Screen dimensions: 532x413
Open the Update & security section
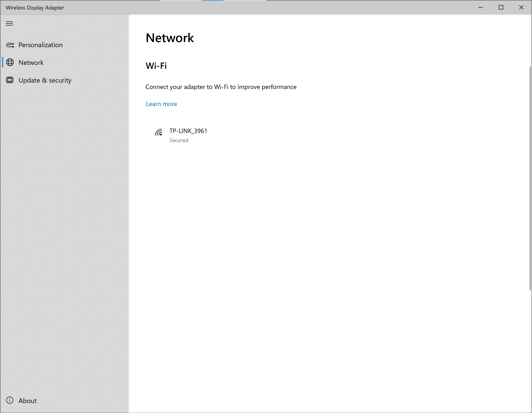(x=45, y=80)
